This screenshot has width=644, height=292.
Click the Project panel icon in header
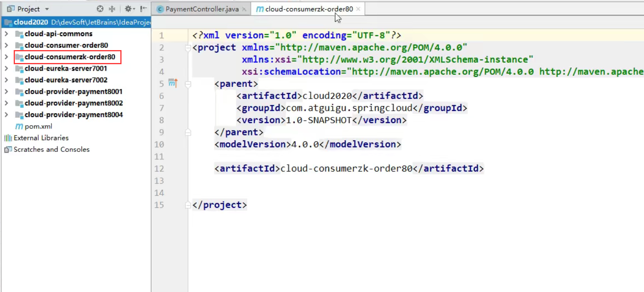tap(11, 9)
